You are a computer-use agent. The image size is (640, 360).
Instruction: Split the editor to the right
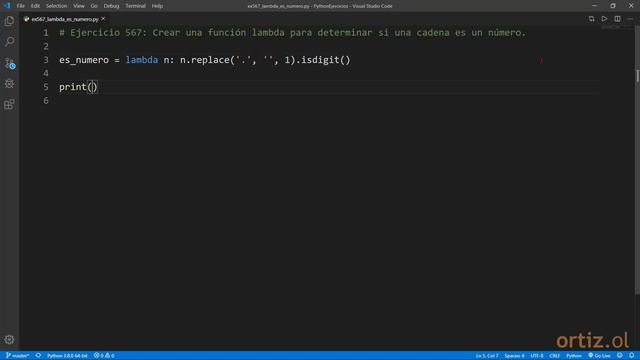click(x=618, y=19)
